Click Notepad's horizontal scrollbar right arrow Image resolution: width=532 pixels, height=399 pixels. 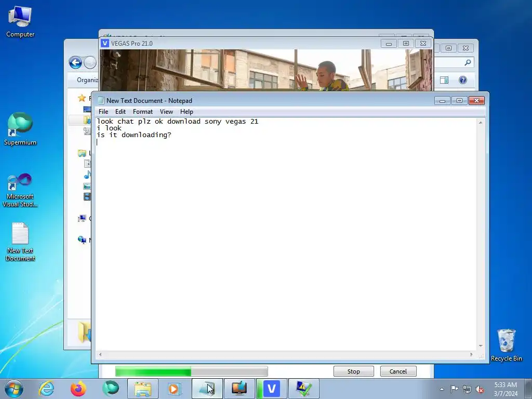472,354
